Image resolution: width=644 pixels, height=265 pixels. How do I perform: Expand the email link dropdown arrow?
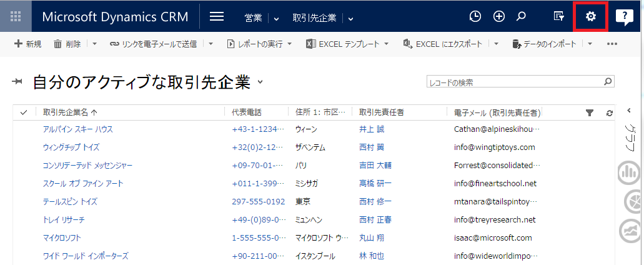pyautogui.click(x=211, y=44)
